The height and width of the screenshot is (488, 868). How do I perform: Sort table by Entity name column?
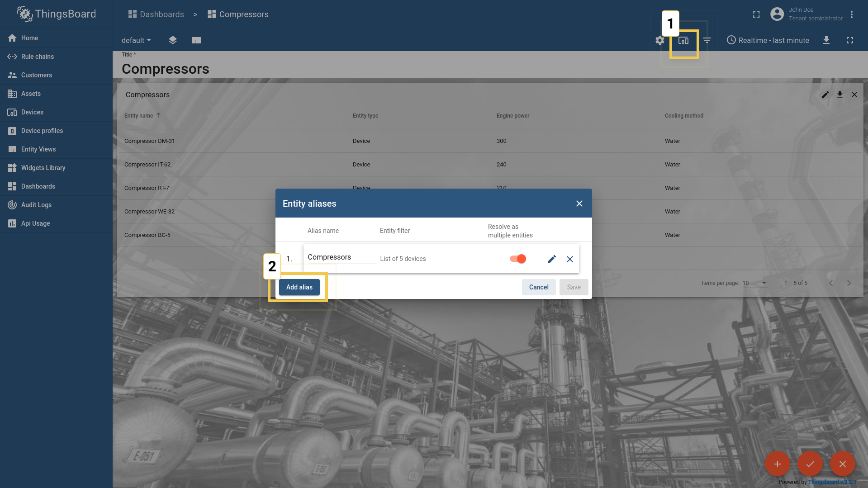click(x=139, y=116)
